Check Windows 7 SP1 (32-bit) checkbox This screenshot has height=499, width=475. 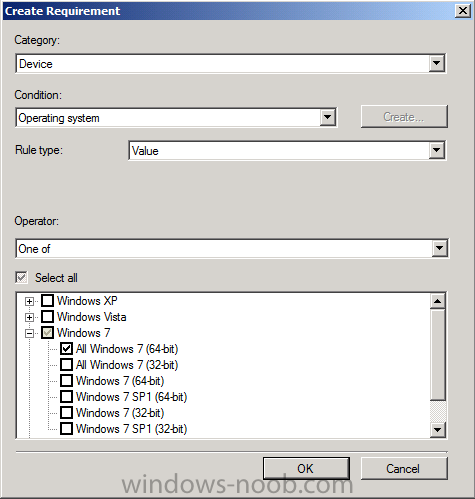(66, 429)
